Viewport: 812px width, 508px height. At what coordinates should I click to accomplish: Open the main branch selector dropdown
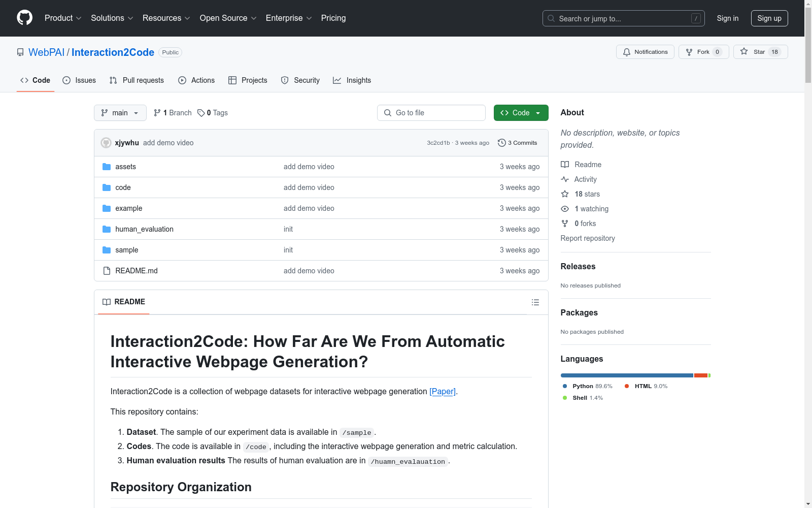coord(120,113)
